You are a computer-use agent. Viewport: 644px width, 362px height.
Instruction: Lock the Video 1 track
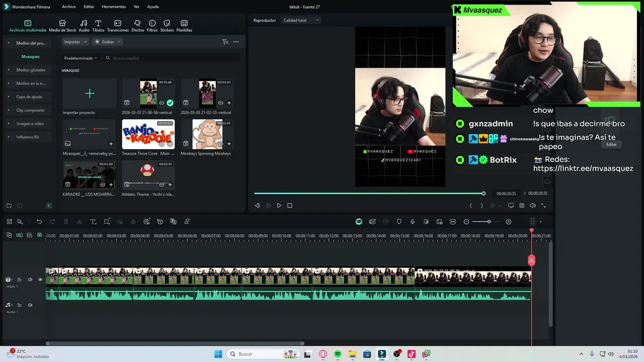coord(19,280)
